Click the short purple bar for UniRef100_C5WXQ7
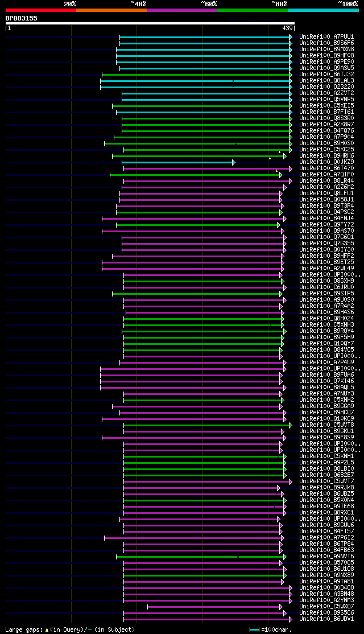The image size is (364, 634). (215, 607)
